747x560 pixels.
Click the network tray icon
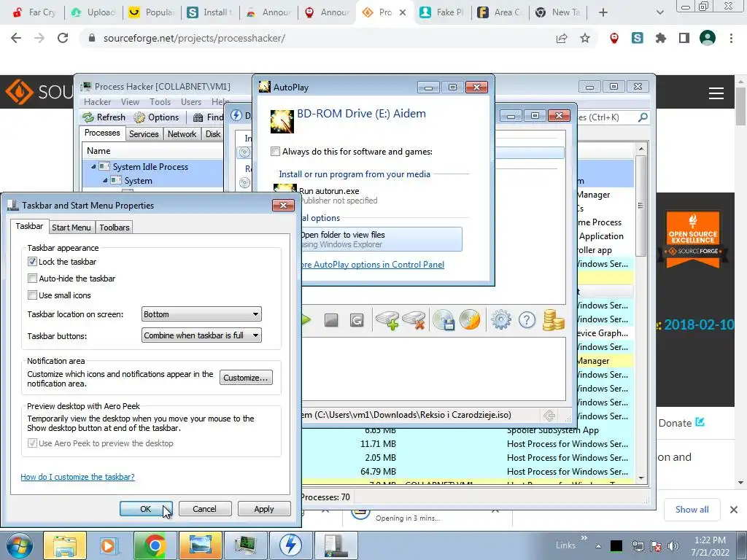[638, 545]
